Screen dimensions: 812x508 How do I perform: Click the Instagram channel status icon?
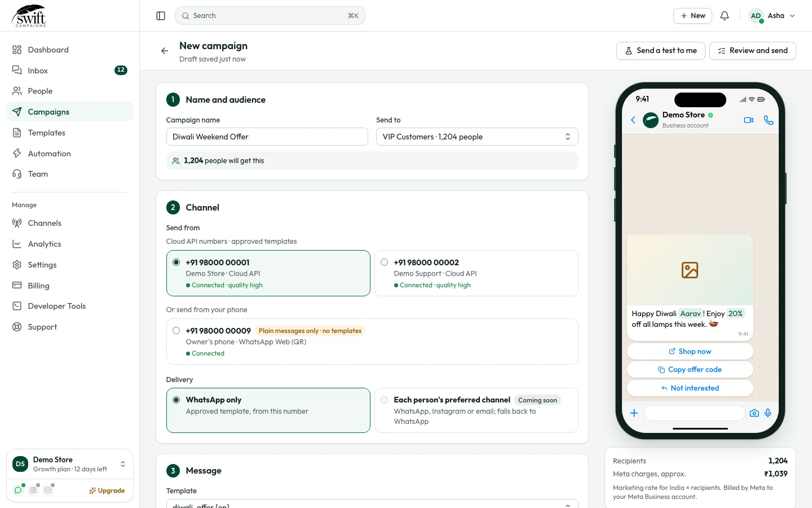tap(33, 490)
